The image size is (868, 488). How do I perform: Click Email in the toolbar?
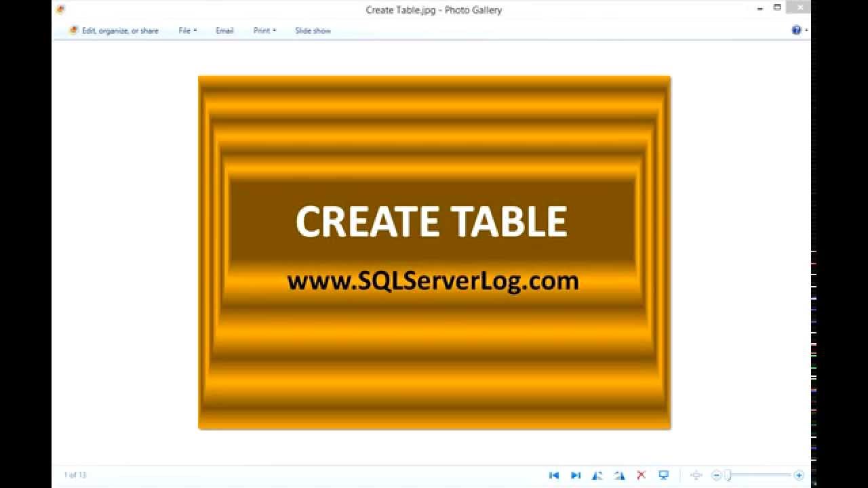224,30
